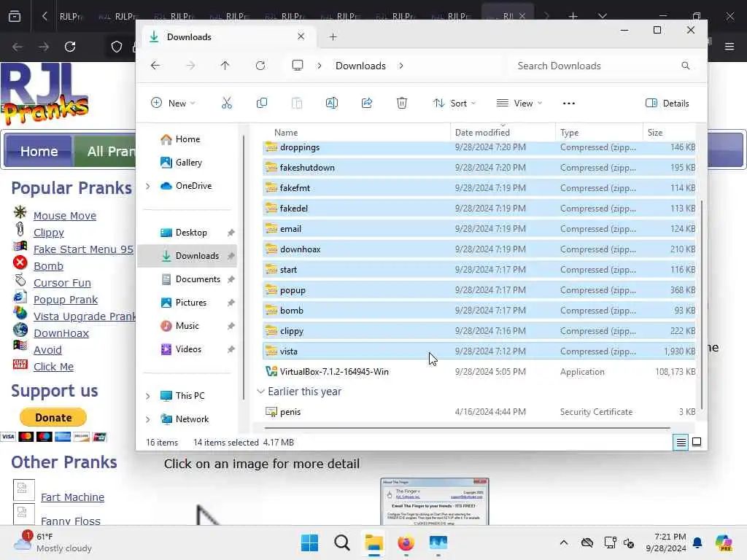Go up one folder level
747x560 pixels.
[x=225, y=66]
